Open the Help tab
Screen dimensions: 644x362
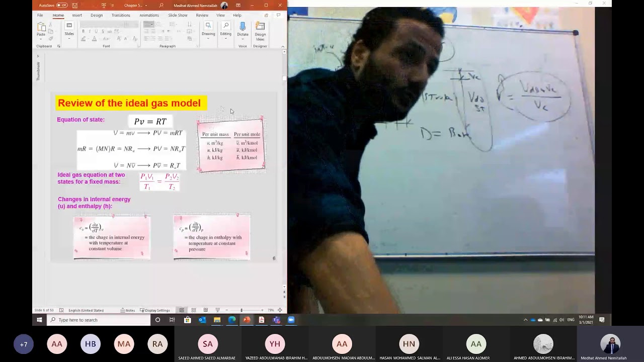pos(237,15)
